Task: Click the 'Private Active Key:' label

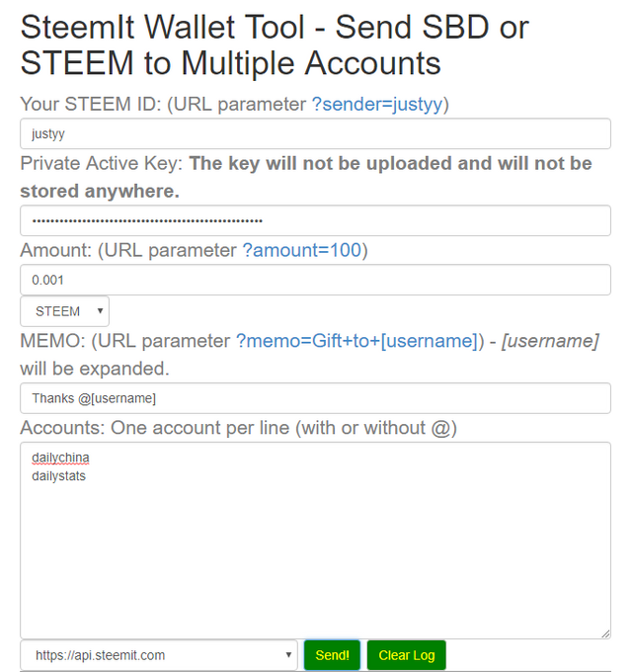Action: coord(101,163)
